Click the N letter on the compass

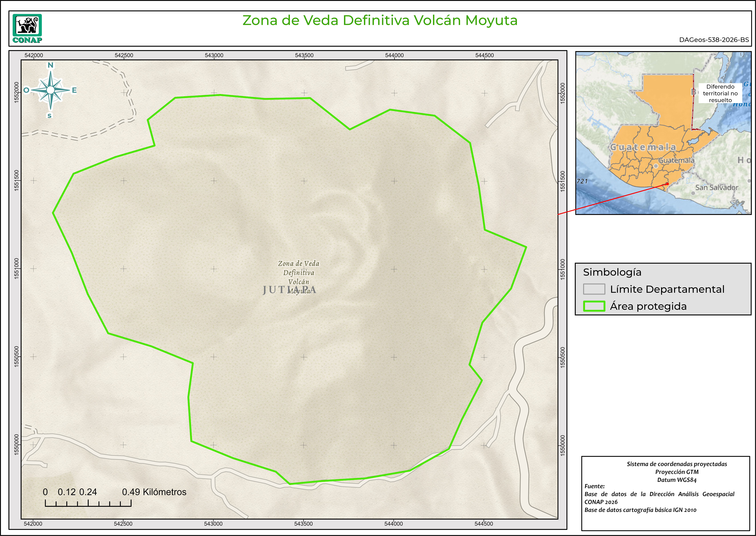coord(50,65)
